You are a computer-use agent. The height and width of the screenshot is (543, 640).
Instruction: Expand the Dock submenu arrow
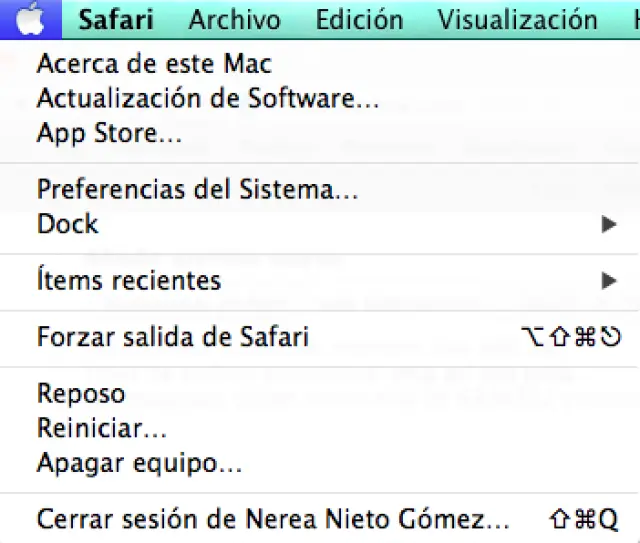click(x=609, y=224)
